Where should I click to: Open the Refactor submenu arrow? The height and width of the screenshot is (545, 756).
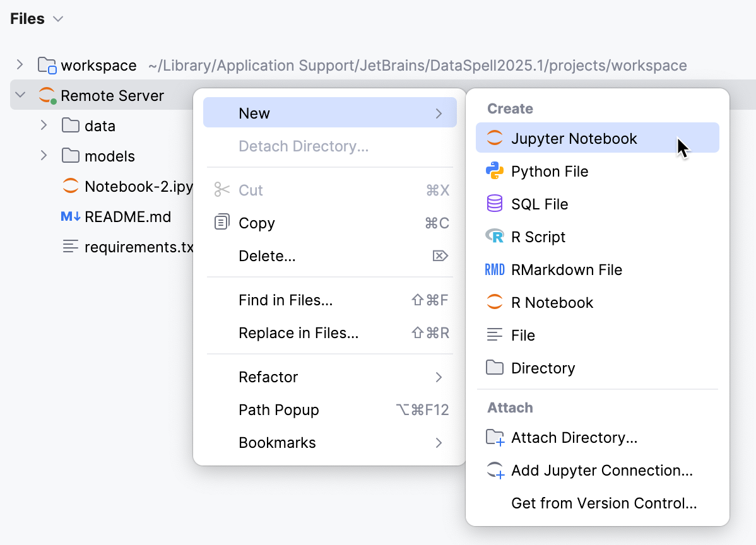point(439,377)
